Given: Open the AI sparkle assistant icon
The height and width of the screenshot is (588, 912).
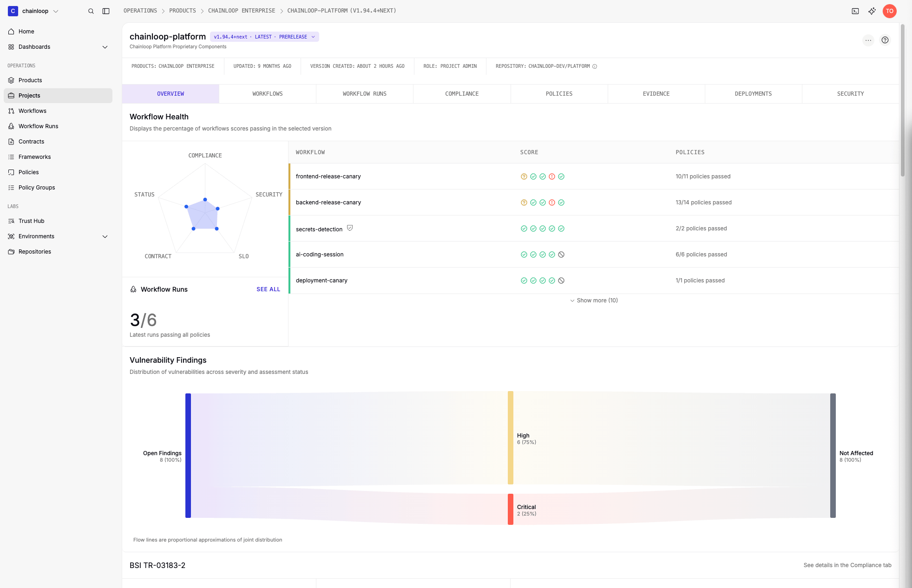Looking at the screenshot, I should tap(872, 11).
